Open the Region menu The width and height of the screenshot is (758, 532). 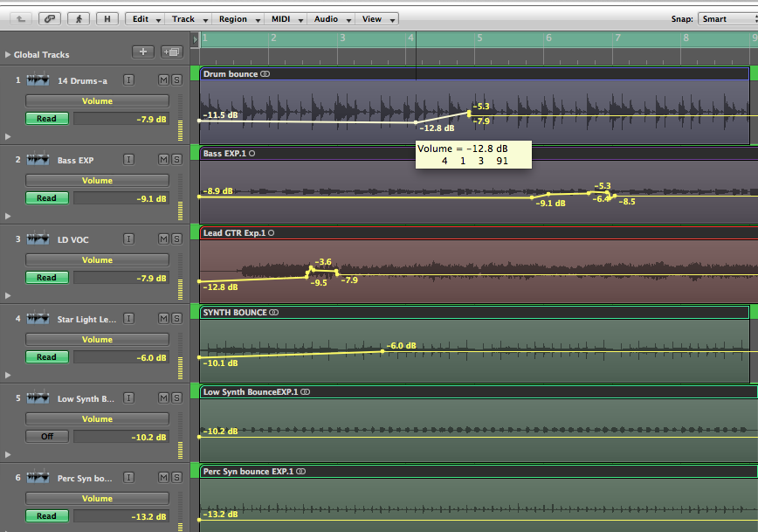pos(238,19)
